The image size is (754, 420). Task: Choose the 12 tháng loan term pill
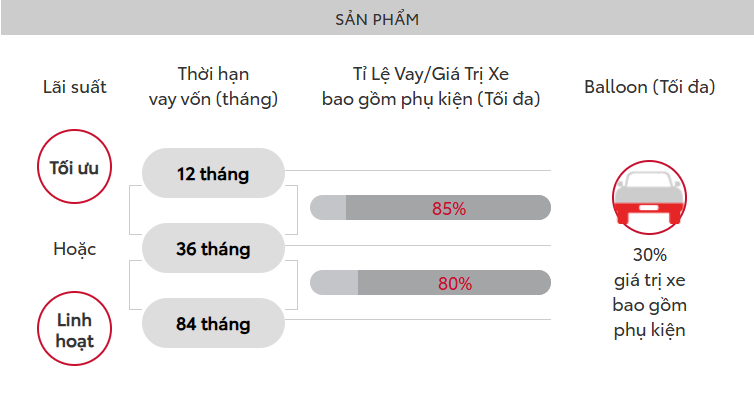[213, 173]
